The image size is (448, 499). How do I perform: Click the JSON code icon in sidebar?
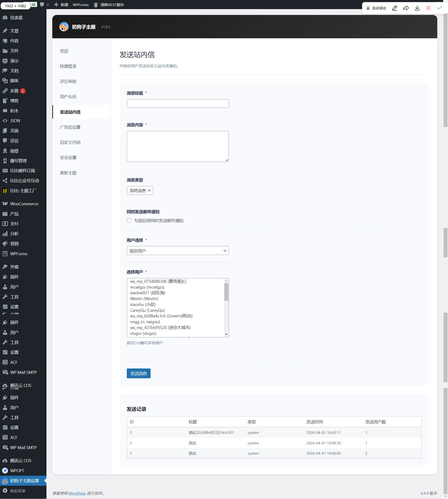(5, 121)
